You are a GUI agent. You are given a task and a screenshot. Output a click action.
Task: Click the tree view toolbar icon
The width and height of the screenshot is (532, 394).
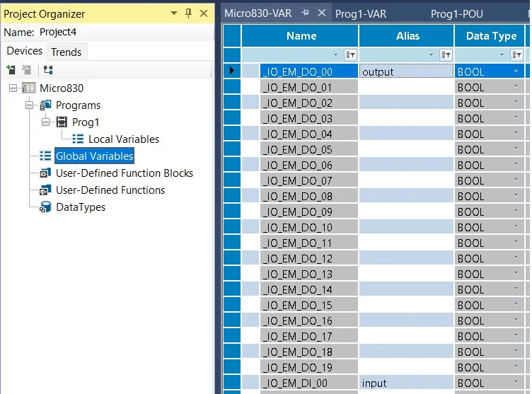click(48, 70)
